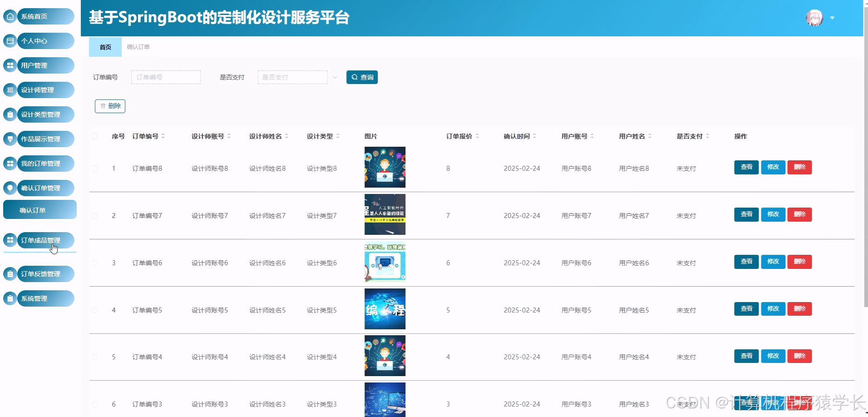Switch to the 确认订单 tab
This screenshot has height=417, width=868.
pyautogui.click(x=138, y=47)
